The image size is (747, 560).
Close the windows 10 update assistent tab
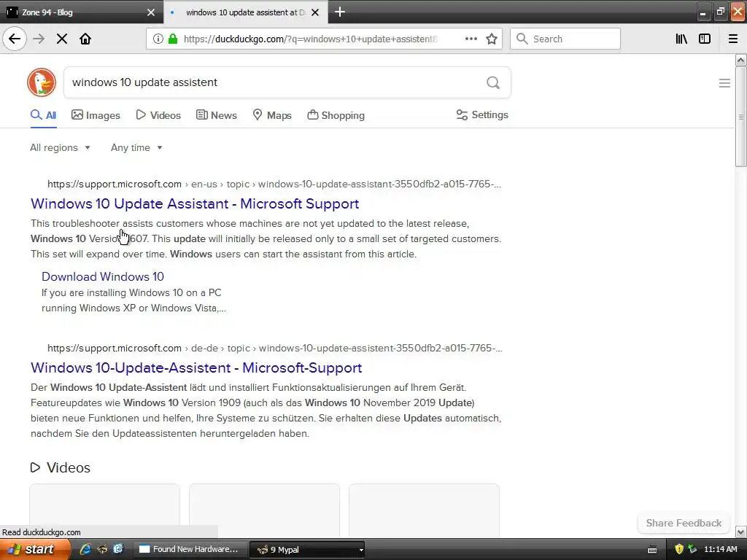click(315, 12)
